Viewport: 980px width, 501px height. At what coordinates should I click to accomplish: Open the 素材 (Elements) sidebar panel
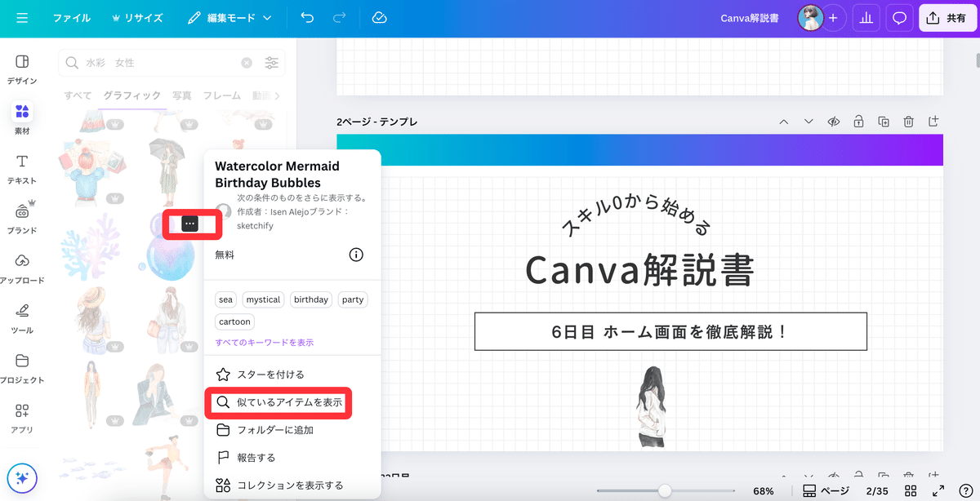22,117
